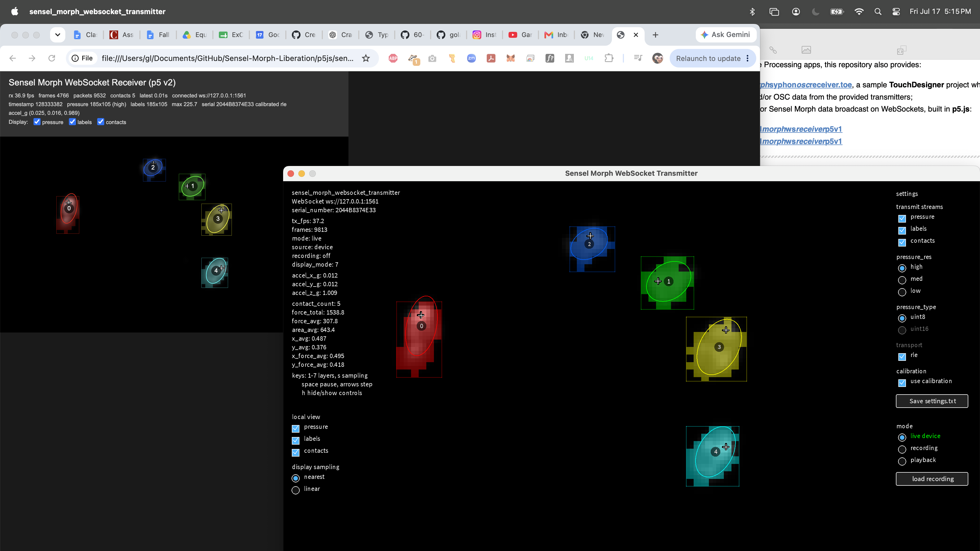
Task: Open the Relaunch to update three-dot menu
Action: pyautogui.click(x=748, y=58)
